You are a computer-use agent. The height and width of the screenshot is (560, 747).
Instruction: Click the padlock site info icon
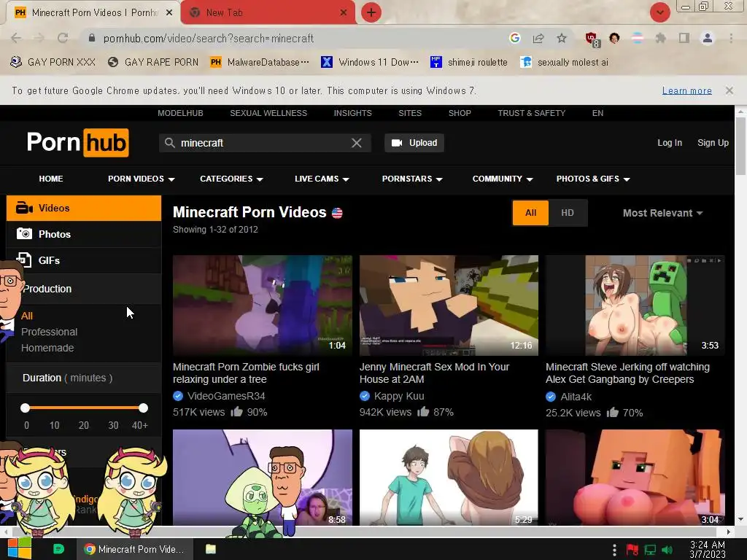pos(92,38)
